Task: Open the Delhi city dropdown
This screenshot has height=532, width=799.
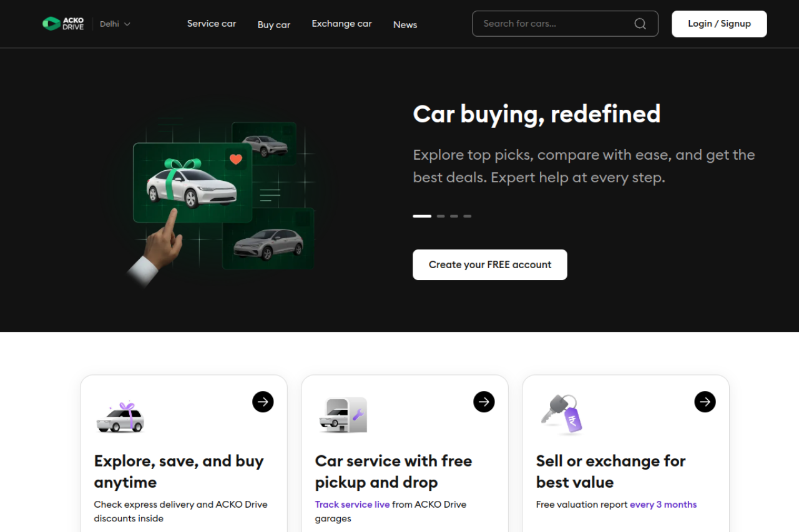Action: point(115,24)
